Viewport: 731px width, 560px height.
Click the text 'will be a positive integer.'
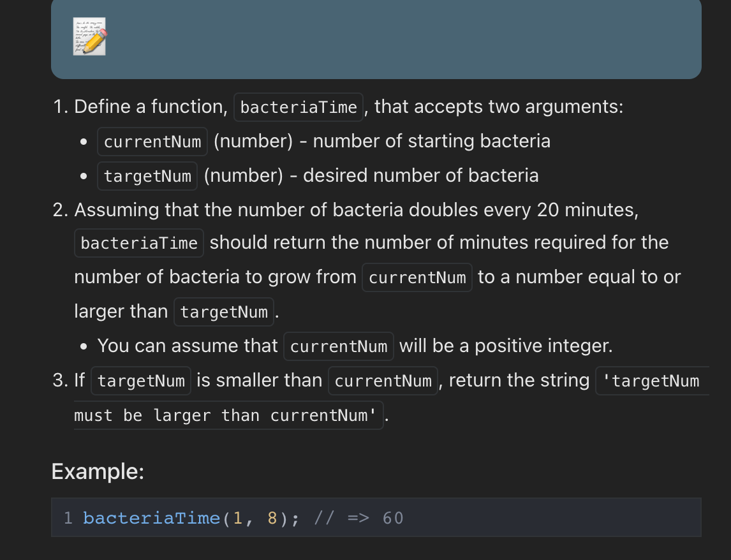point(506,346)
